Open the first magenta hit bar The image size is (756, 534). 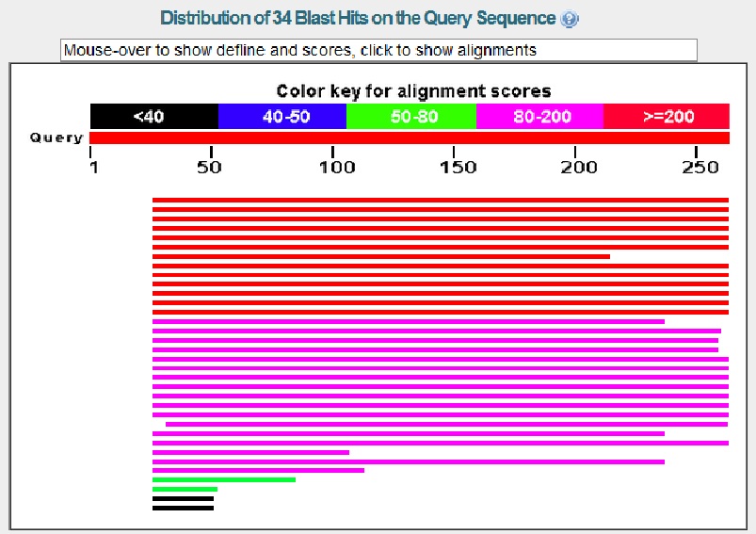pos(408,321)
